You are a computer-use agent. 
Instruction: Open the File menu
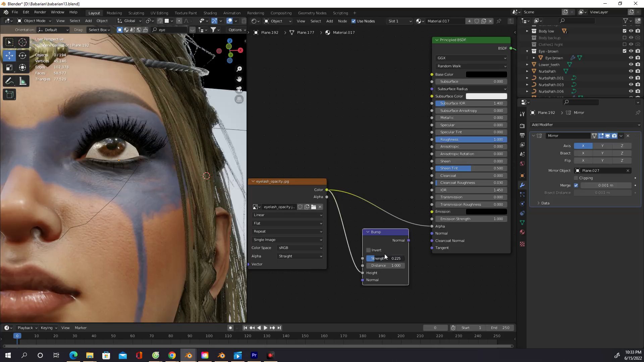[x=15, y=12]
